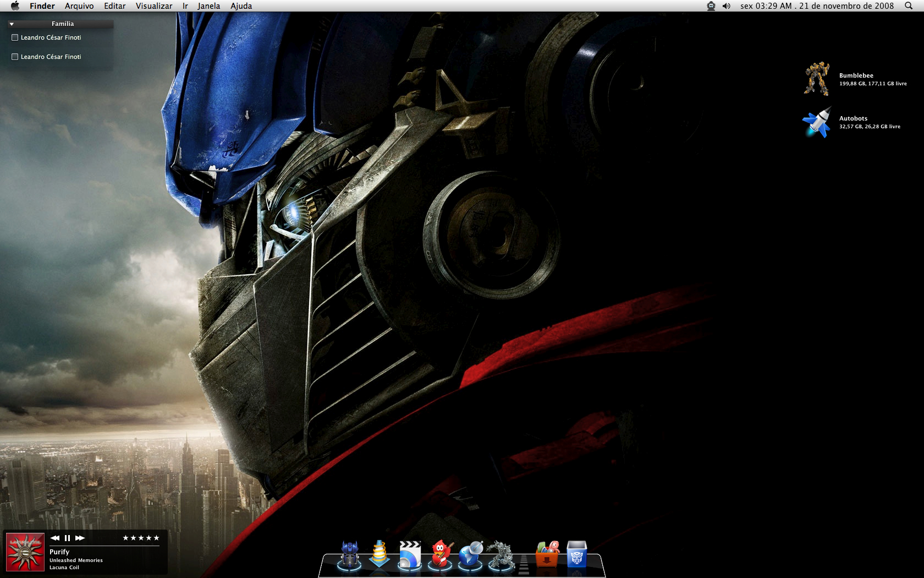The image size is (924, 578).
Task: Click "199,88 GB, 177,11 GB livre" text
Action: tap(873, 84)
